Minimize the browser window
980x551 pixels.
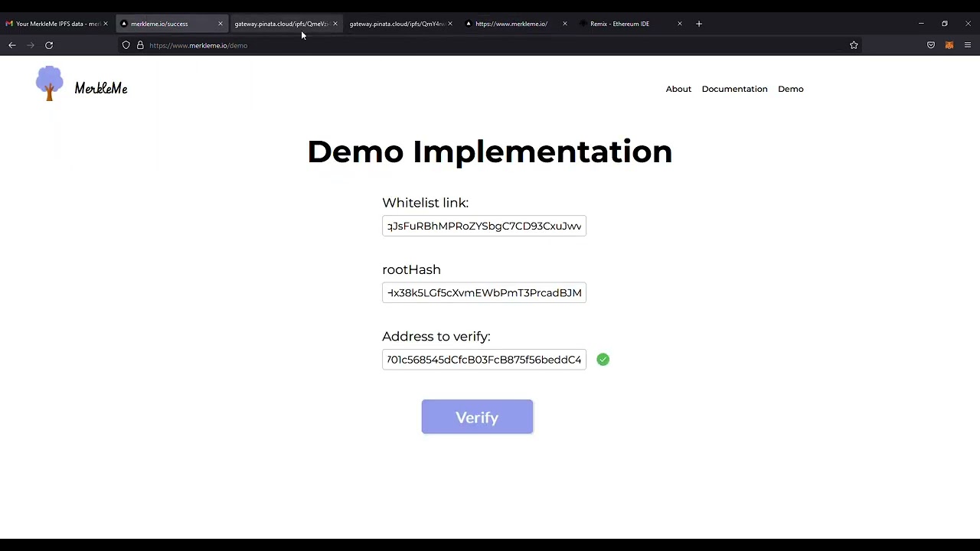click(x=921, y=24)
